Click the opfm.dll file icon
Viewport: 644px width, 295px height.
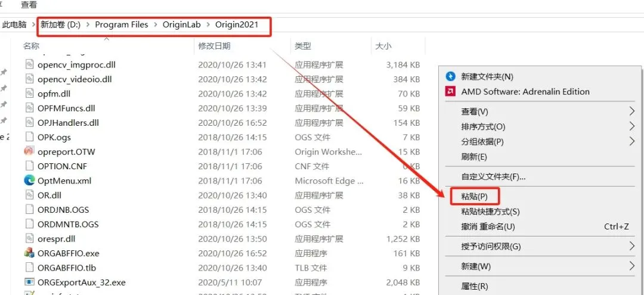[x=29, y=93]
